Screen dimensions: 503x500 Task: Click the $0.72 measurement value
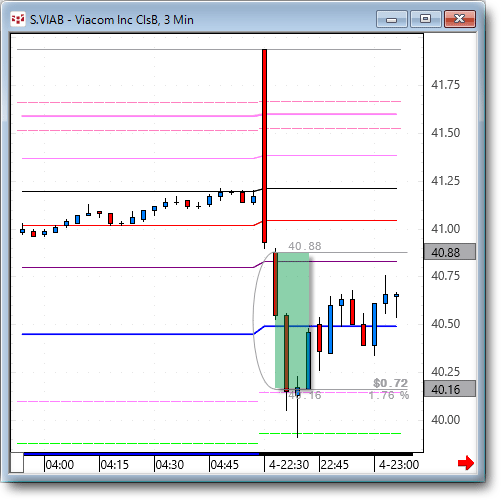pos(390,383)
